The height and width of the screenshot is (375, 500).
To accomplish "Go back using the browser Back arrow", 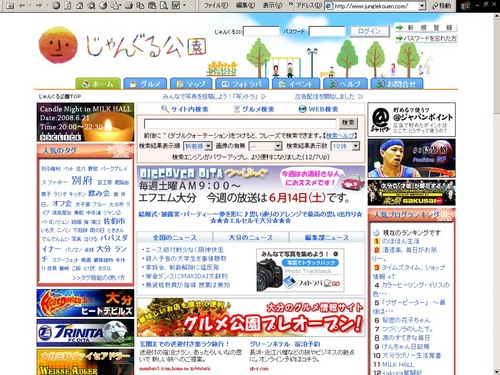I will [x=22, y=5].
